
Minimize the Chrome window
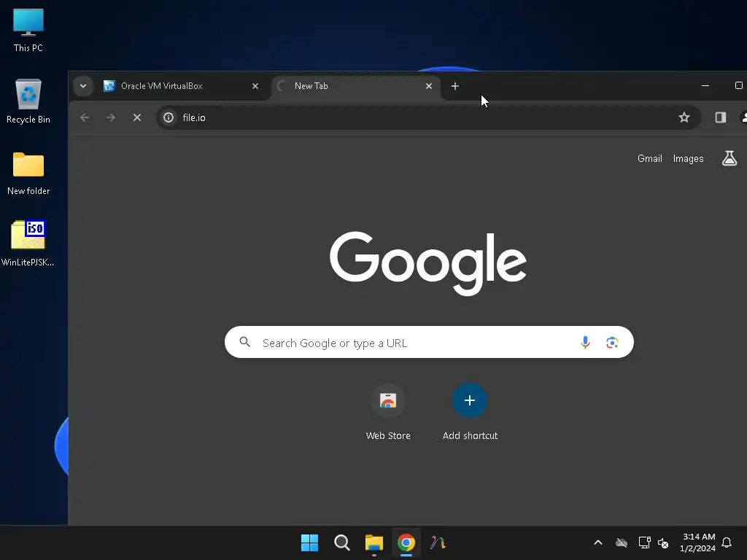(x=705, y=86)
